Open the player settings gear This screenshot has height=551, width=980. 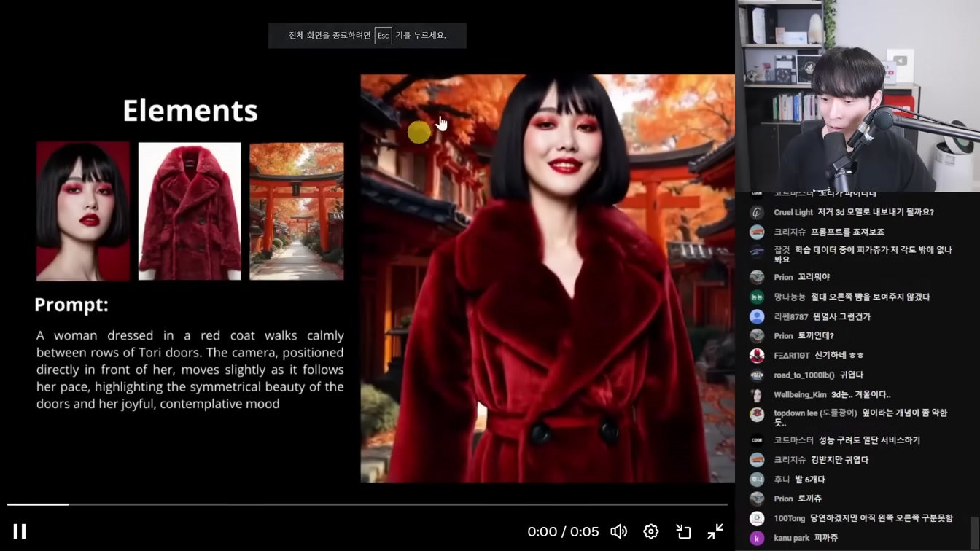point(651,531)
